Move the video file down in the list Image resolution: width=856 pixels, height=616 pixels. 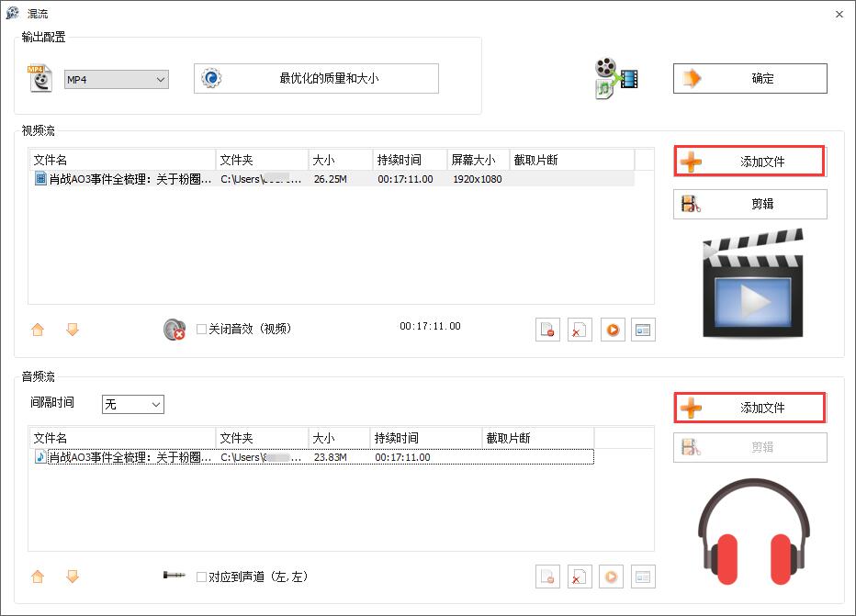(x=73, y=329)
